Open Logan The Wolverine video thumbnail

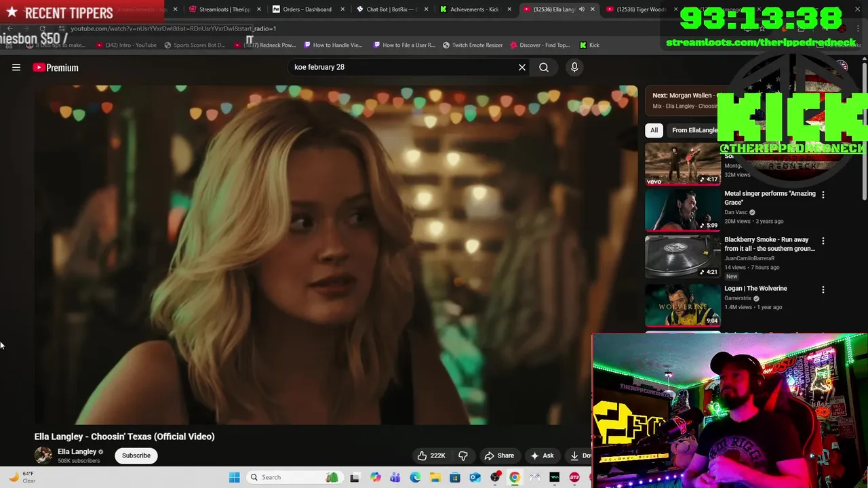[x=683, y=305]
